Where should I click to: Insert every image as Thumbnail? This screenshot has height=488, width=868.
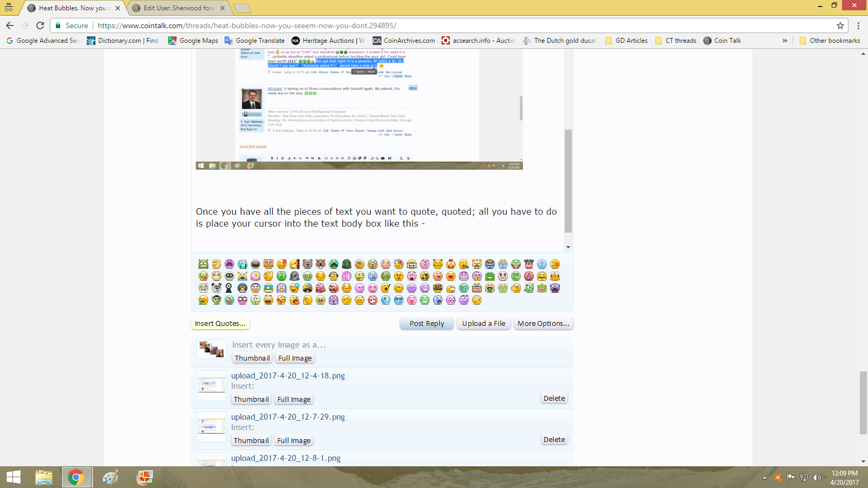[x=252, y=358]
